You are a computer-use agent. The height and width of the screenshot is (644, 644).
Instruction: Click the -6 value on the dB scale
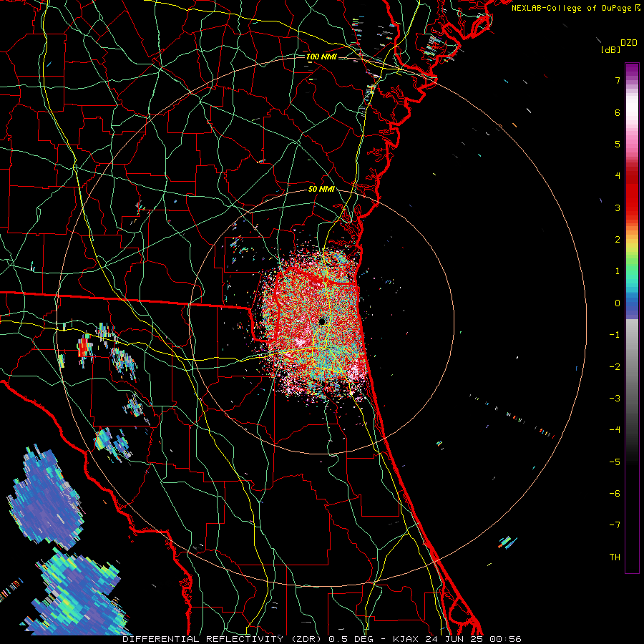(x=615, y=494)
